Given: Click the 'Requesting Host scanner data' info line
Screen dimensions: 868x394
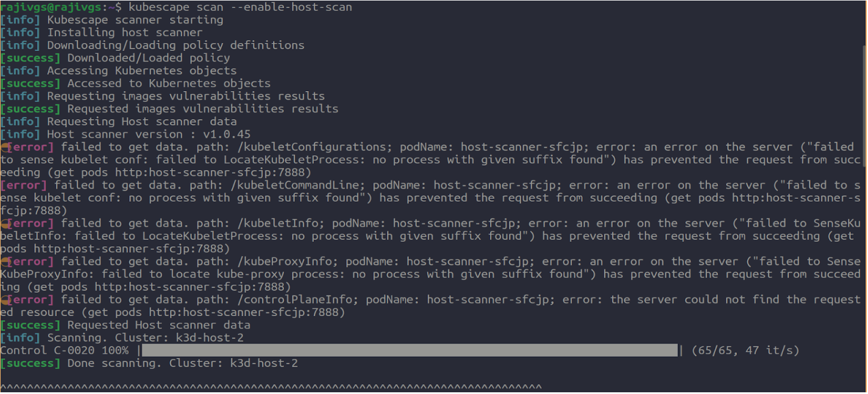Looking at the screenshot, I should point(141,121).
